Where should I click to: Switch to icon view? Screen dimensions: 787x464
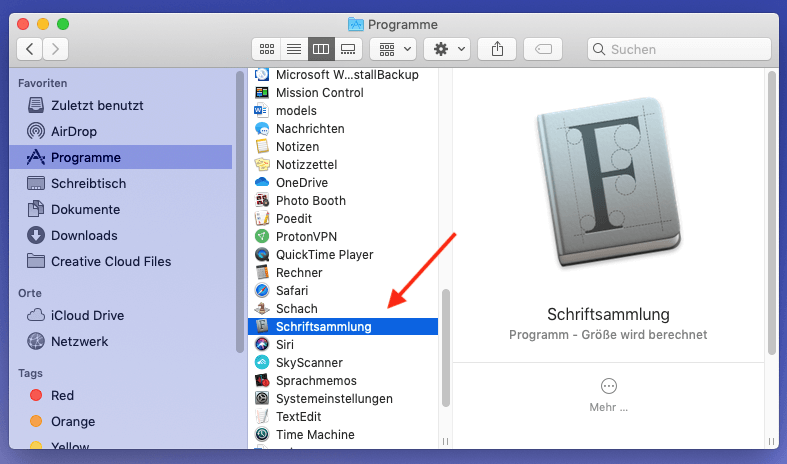point(267,49)
